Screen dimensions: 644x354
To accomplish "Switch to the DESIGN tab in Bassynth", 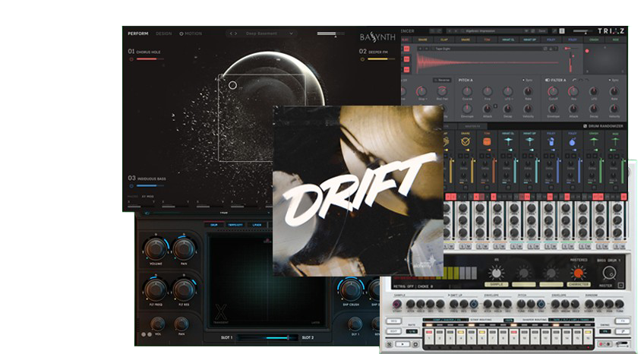I will (163, 33).
